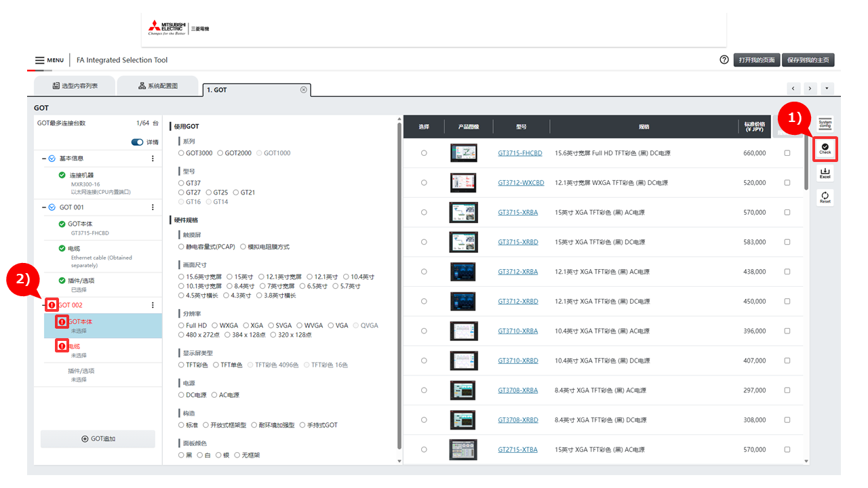Click the GOT追加 button
The width and height of the screenshot is (868, 488).
98,439
